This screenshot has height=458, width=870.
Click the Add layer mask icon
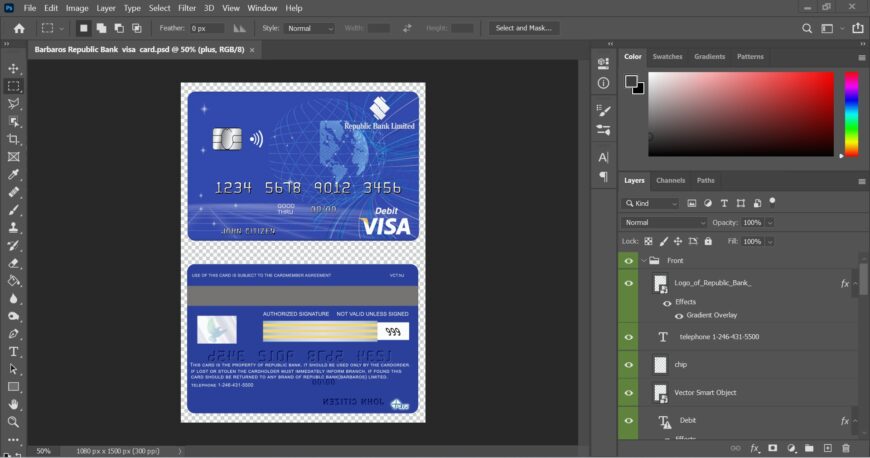[772, 448]
